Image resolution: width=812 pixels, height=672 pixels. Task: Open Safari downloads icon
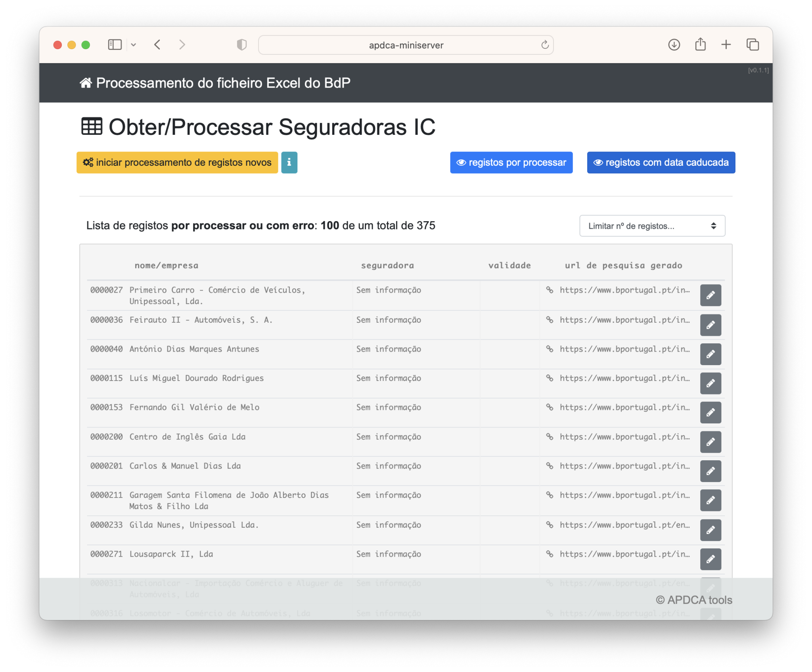point(674,45)
